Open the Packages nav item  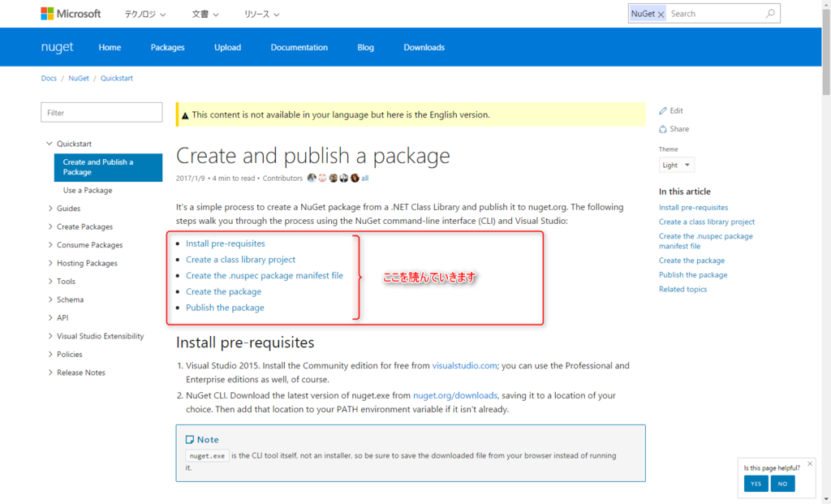(x=167, y=47)
